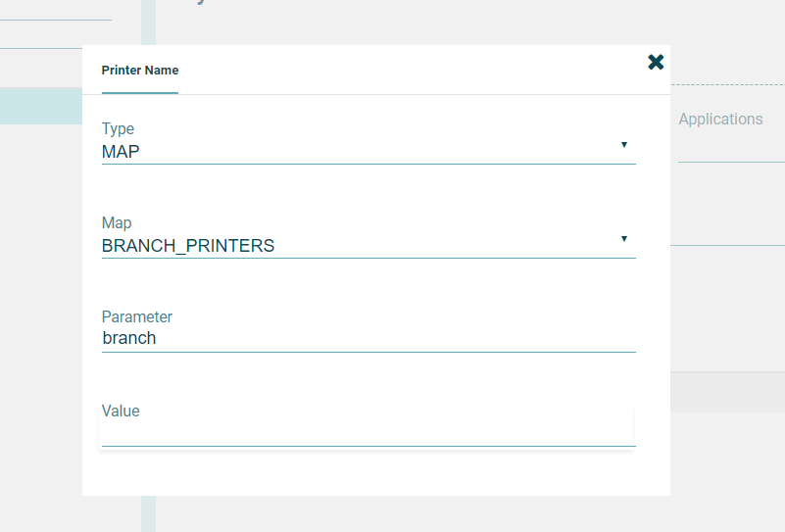This screenshot has height=532, width=785.
Task: Click the blank dialog area below Value
Action: tap(375, 475)
